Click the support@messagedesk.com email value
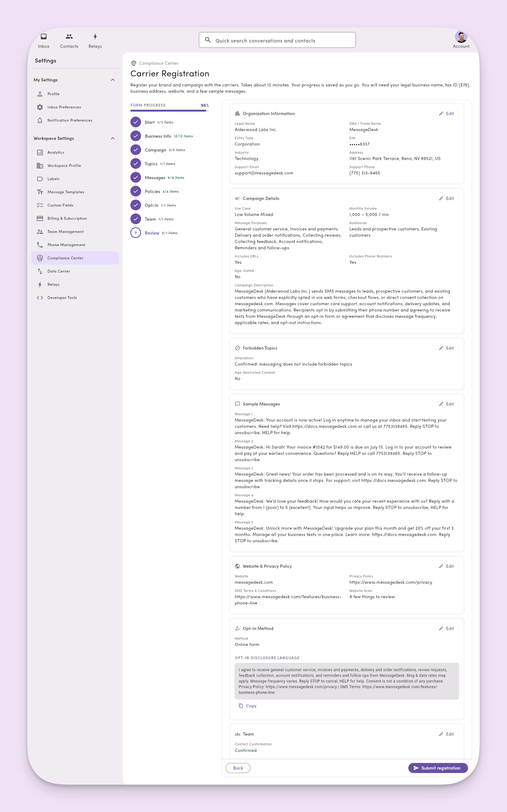Viewport: 507px width, 812px height. coord(264,173)
